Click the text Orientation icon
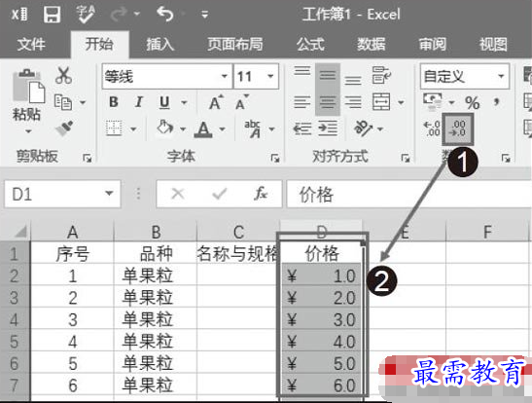This screenshot has width=532, height=403. pos(363,128)
